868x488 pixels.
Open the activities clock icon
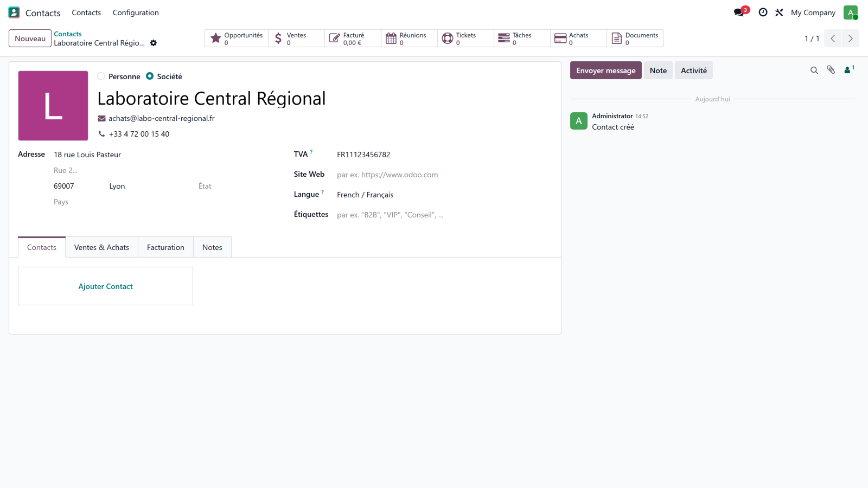[x=763, y=12]
